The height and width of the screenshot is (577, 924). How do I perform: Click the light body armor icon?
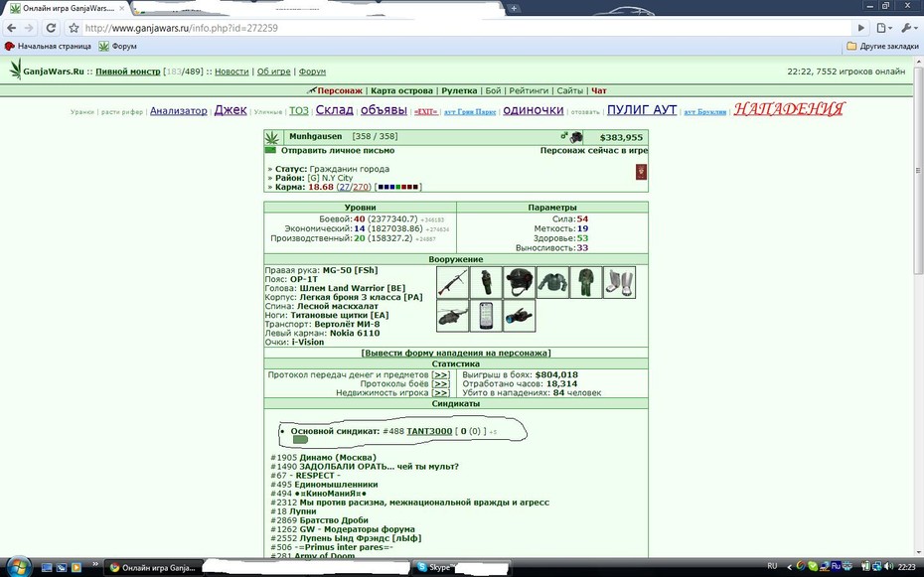[x=552, y=283]
